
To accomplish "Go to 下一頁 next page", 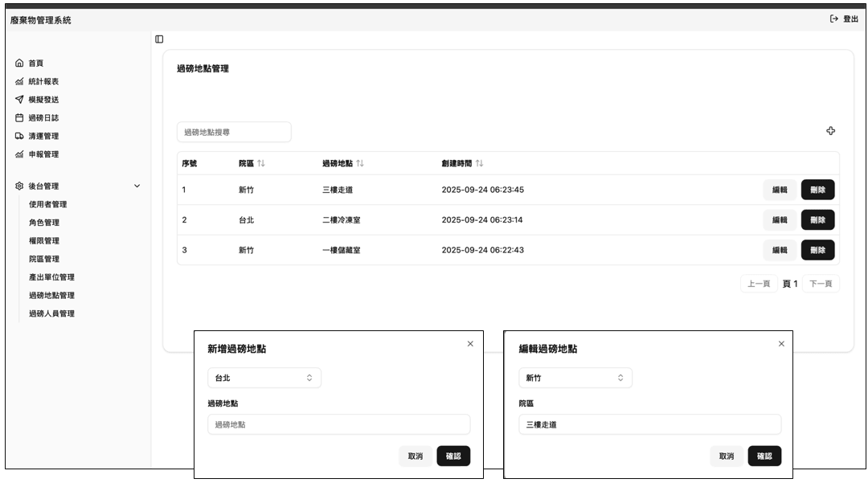I will pyautogui.click(x=821, y=284).
